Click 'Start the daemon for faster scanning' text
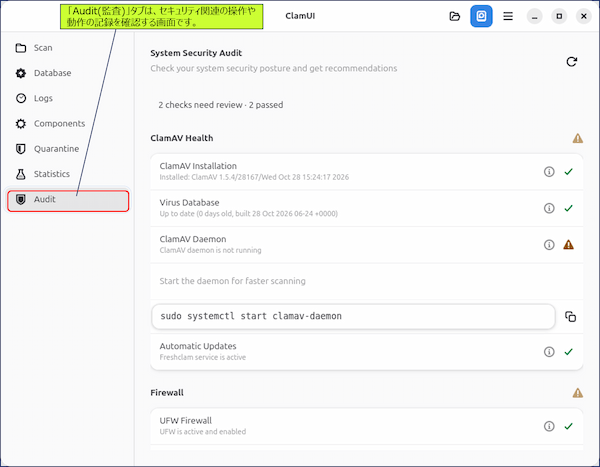Screen dimensions: 600x467 coord(233,281)
